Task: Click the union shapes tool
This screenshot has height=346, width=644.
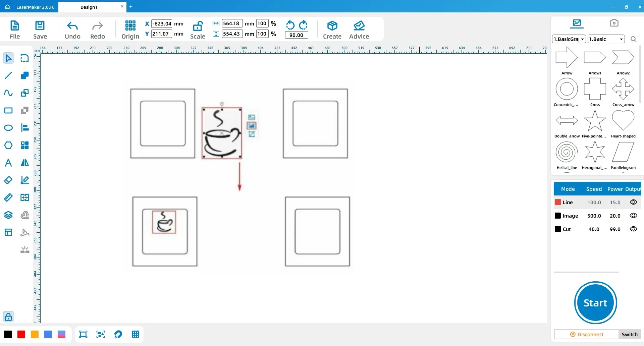Action: (24, 75)
